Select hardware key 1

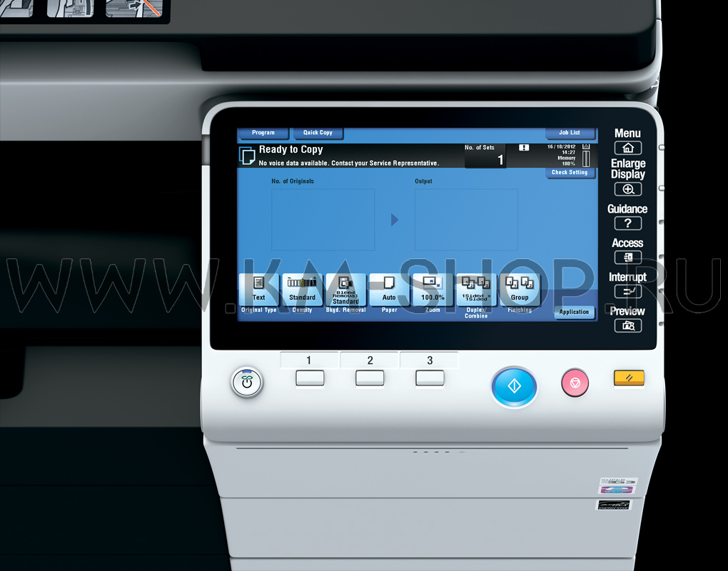point(310,378)
